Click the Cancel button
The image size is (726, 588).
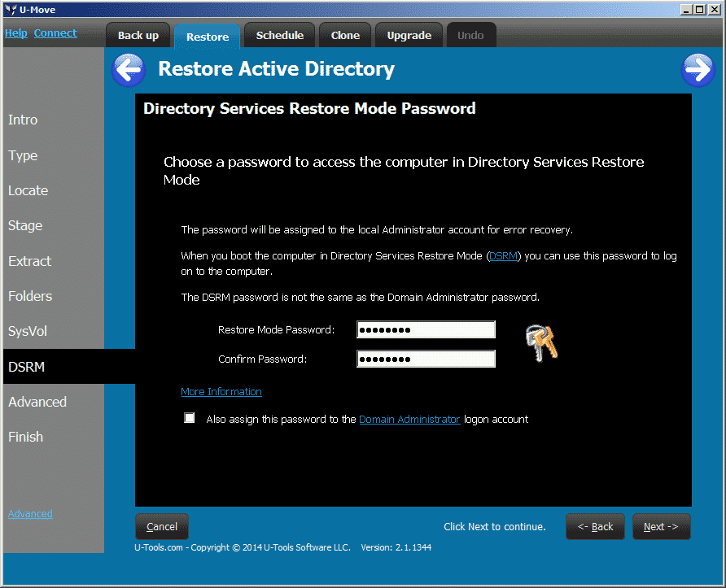pyautogui.click(x=162, y=526)
